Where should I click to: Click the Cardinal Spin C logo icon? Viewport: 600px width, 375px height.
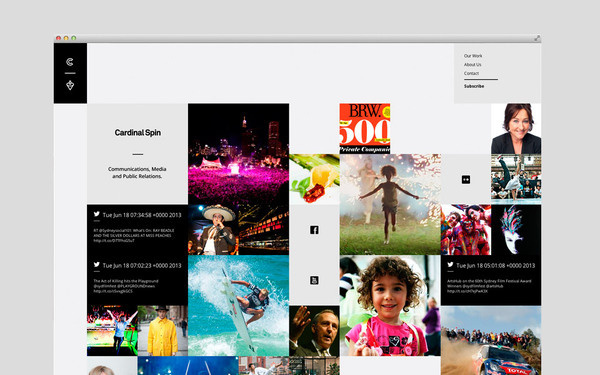click(70, 62)
